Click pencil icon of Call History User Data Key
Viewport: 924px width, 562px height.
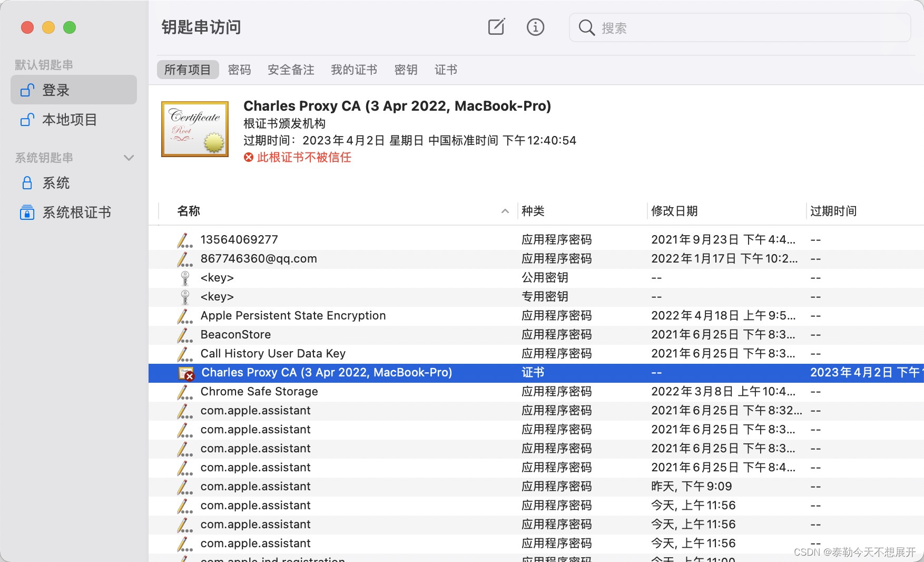pos(184,354)
